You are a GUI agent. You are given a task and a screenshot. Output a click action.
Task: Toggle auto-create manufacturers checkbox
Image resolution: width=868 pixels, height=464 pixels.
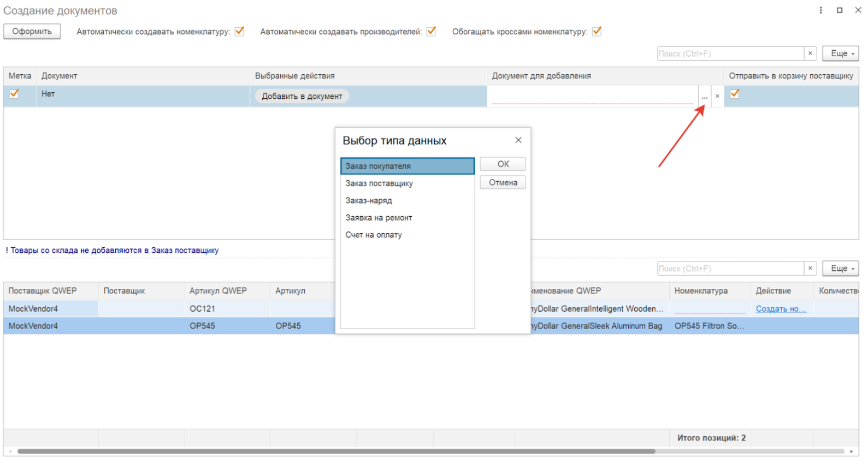[x=431, y=31]
